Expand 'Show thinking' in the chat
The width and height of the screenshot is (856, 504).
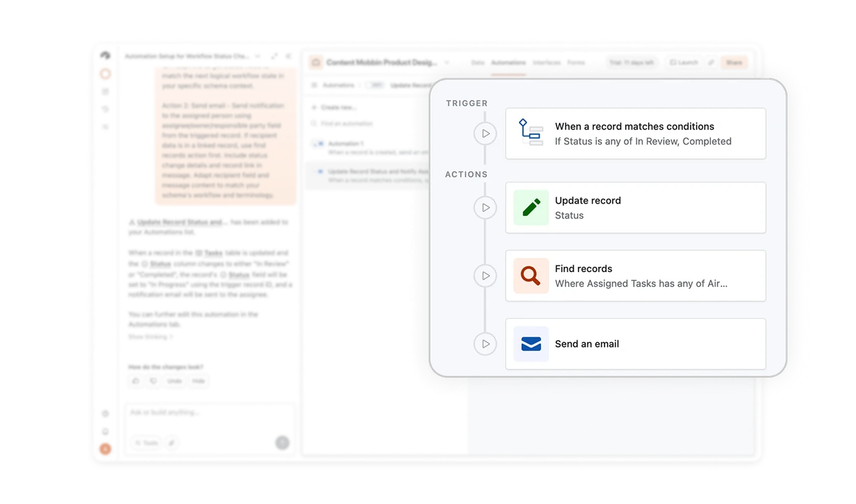point(150,337)
